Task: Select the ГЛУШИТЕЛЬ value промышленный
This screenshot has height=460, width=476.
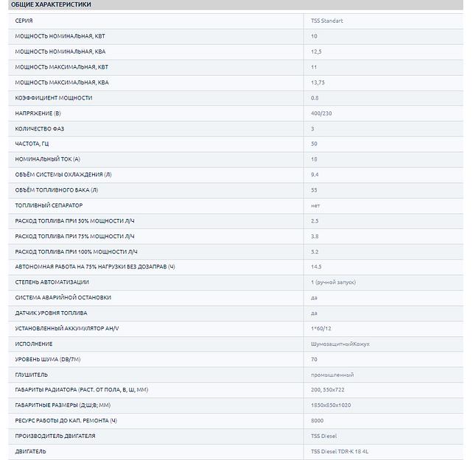Action: coord(332,374)
